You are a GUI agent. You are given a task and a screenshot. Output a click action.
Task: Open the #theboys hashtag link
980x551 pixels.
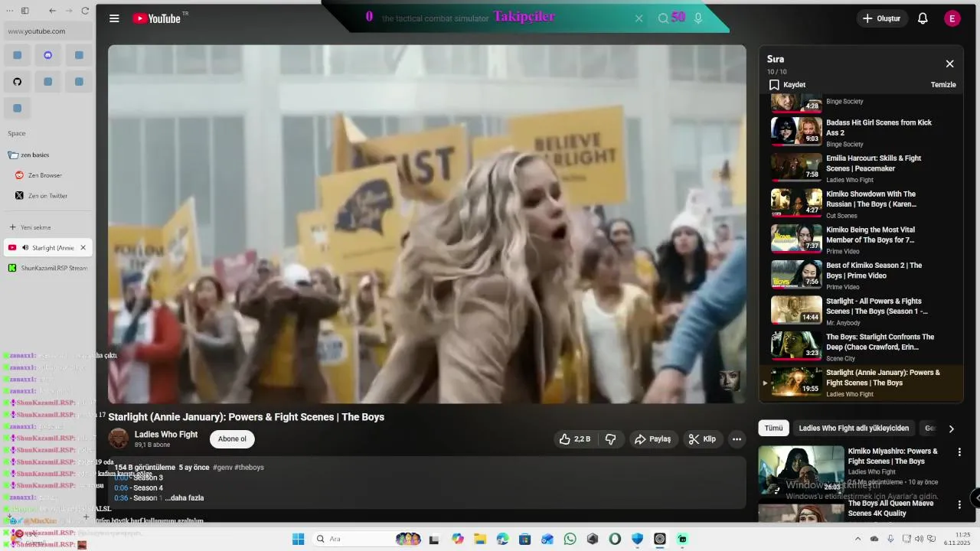point(249,468)
